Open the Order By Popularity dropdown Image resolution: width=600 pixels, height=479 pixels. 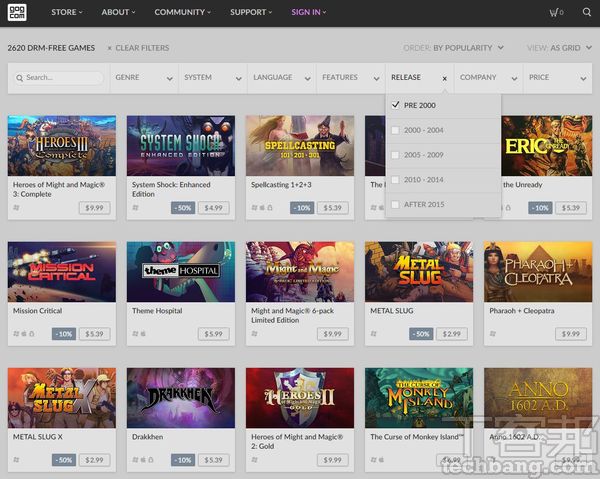(x=461, y=48)
